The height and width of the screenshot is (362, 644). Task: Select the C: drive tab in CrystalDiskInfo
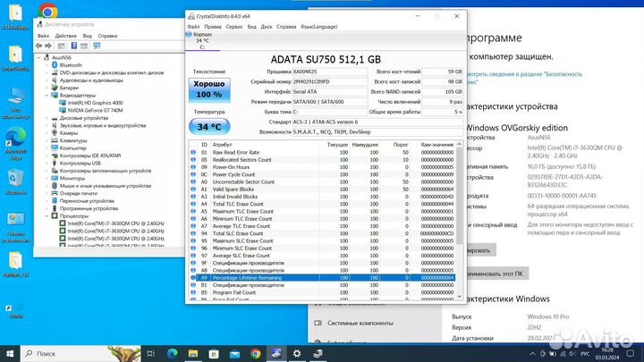(202, 41)
